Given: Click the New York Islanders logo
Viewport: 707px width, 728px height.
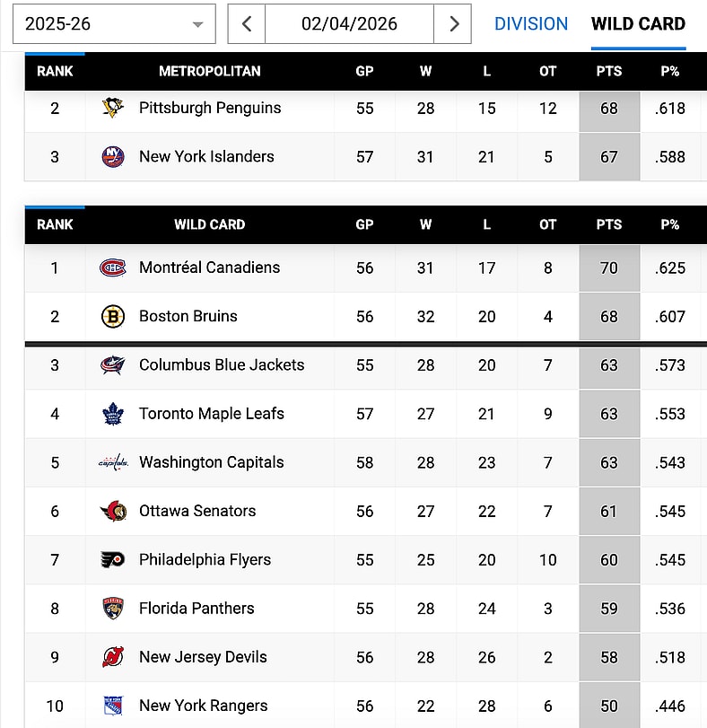Looking at the screenshot, I should coord(113,157).
